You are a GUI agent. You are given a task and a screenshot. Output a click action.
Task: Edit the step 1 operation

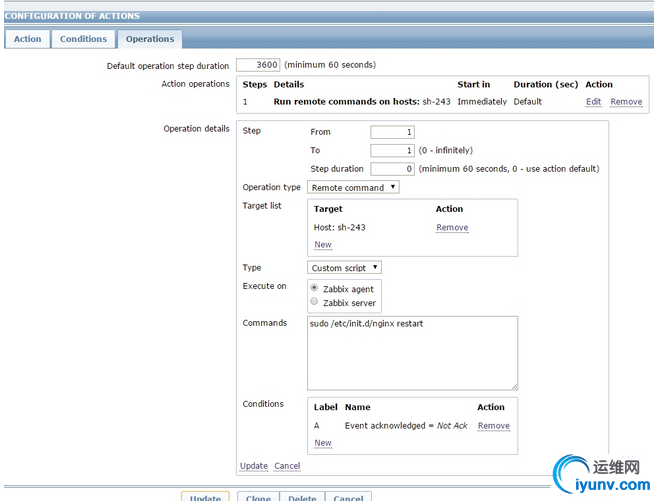593,102
